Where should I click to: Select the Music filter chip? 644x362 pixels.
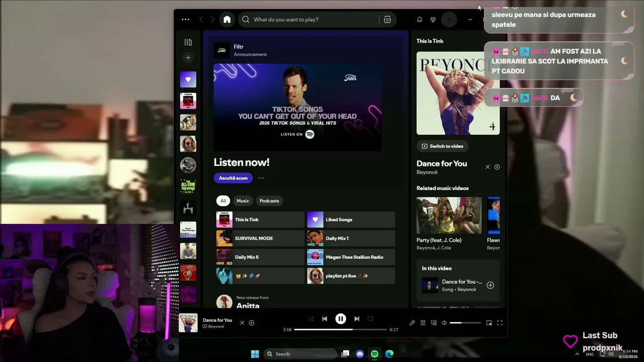tap(243, 201)
